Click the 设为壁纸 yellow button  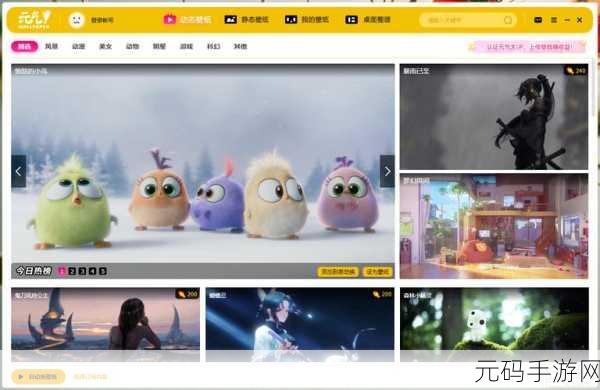pos(378,272)
